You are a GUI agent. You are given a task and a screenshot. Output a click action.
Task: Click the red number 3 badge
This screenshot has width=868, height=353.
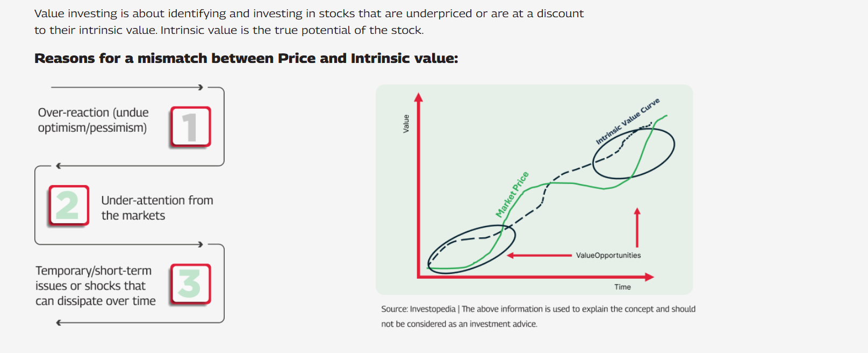(190, 284)
